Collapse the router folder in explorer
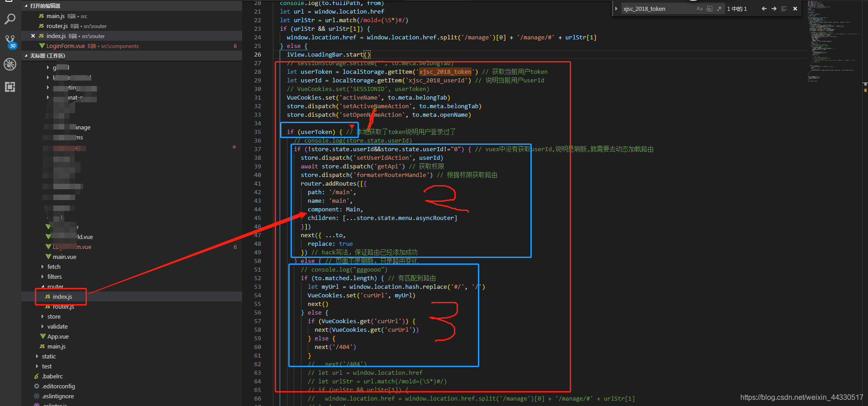868x406 pixels. pyautogui.click(x=132, y=287)
